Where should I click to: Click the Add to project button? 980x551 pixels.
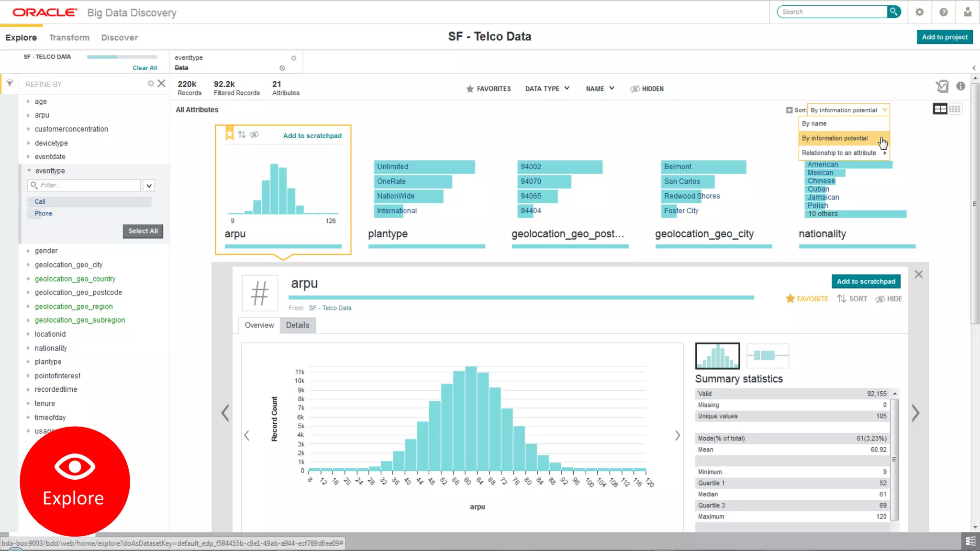944,37
